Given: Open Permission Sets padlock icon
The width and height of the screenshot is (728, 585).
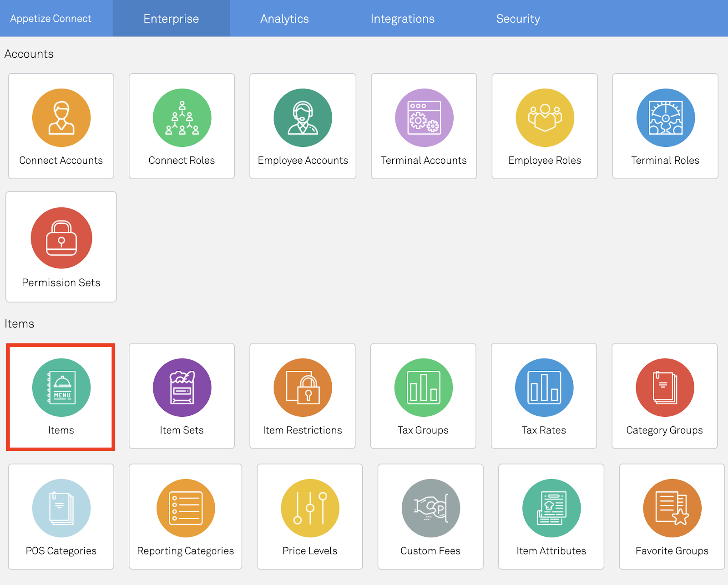Looking at the screenshot, I should click(61, 238).
